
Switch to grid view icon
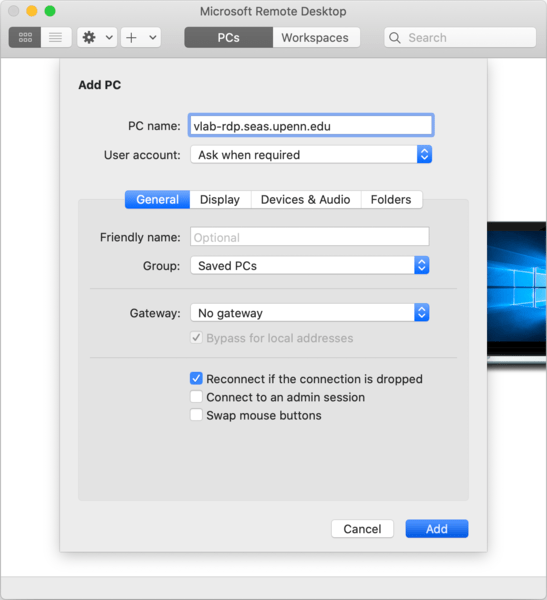25,38
